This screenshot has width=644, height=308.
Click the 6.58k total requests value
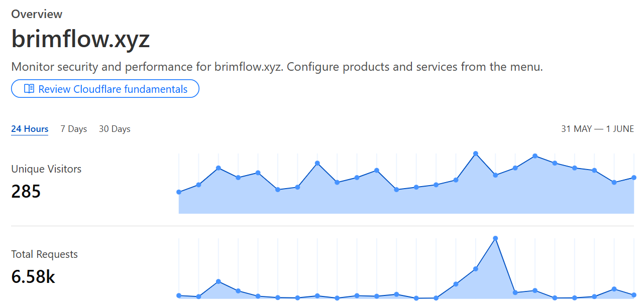pyautogui.click(x=33, y=276)
